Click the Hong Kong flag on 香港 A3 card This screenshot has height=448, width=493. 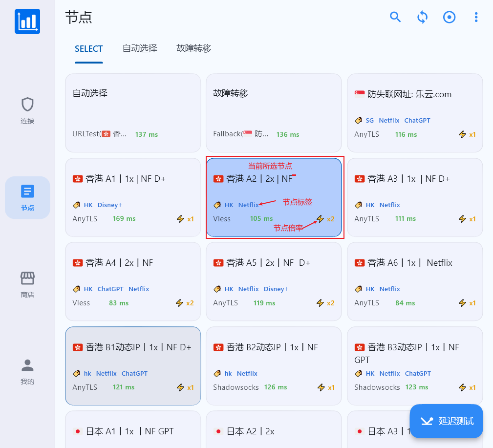coord(360,179)
